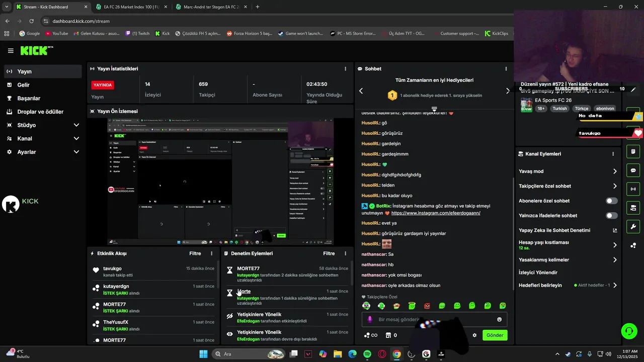644x362 pixels.
Task: Open Kanal Eylemleri three-dot menu
Action: coord(613,154)
